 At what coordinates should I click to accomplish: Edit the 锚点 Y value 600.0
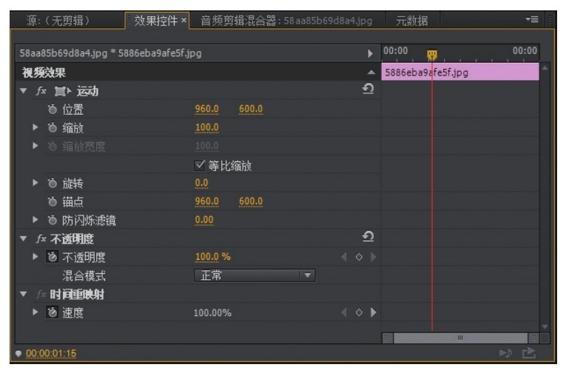[x=251, y=201]
